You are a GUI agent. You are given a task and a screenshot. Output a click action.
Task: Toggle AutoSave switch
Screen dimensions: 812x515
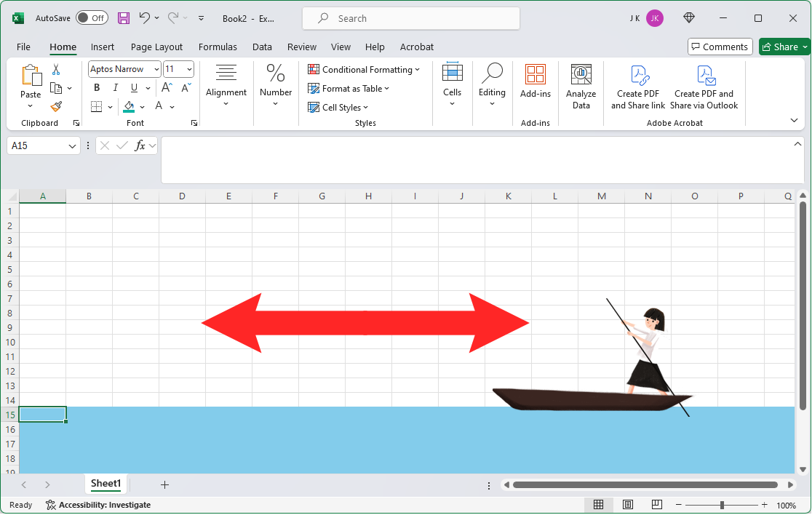(92, 18)
